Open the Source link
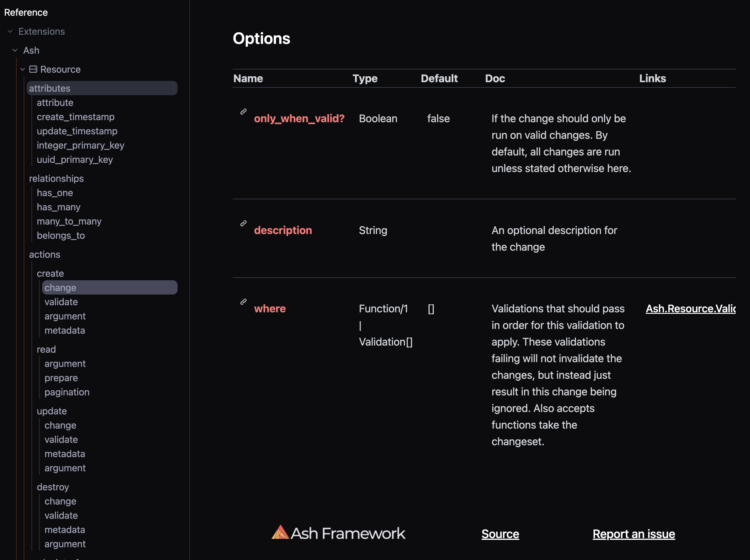The height and width of the screenshot is (560, 750). 500,534
